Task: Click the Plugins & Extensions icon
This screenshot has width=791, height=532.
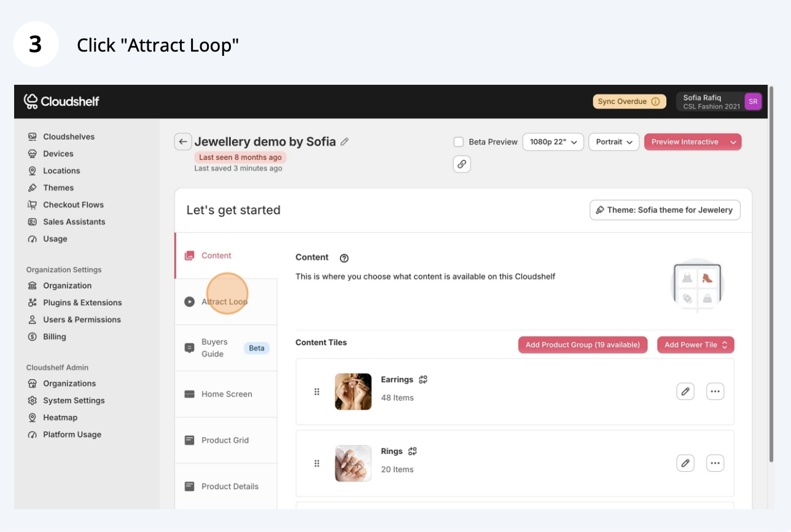Action: tap(33, 302)
